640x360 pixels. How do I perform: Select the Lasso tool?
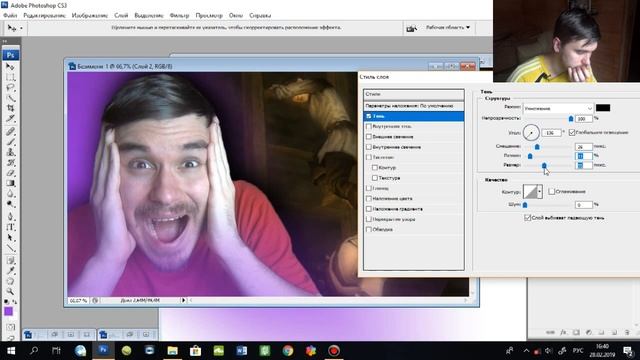(10, 87)
